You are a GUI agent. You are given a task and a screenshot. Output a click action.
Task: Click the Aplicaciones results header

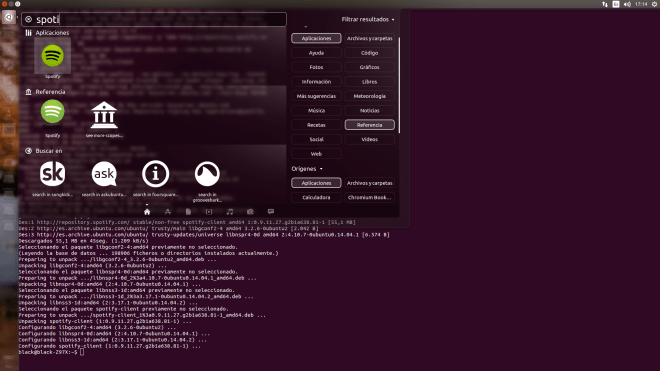(x=47, y=32)
